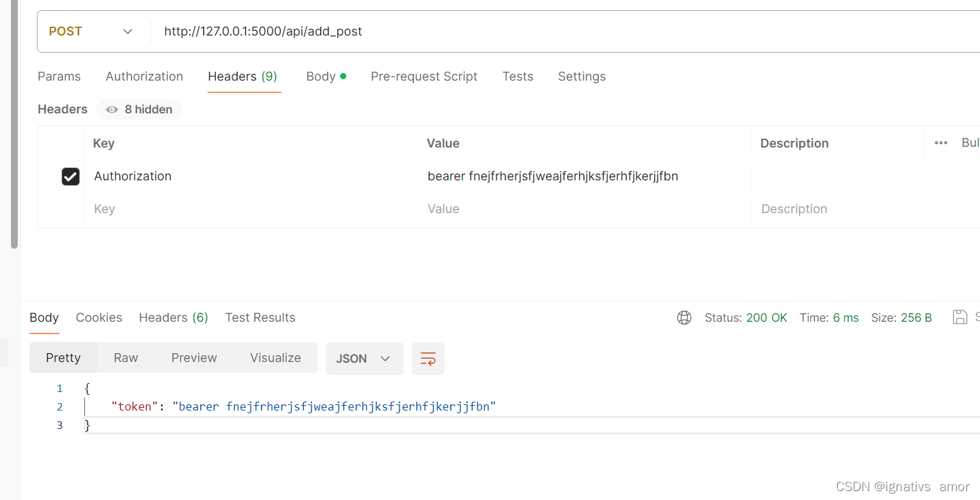Switch to Raw response view
Screen dimensions: 980x500
click(126, 358)
